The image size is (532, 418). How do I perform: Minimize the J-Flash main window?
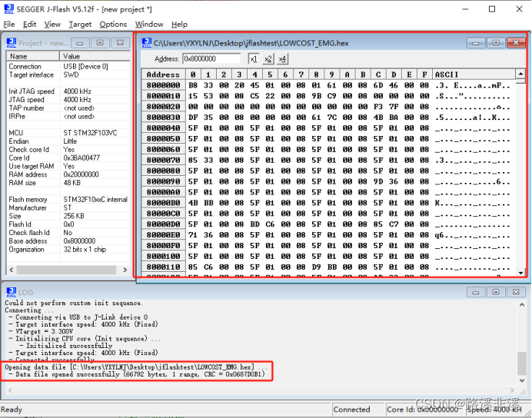465,9
